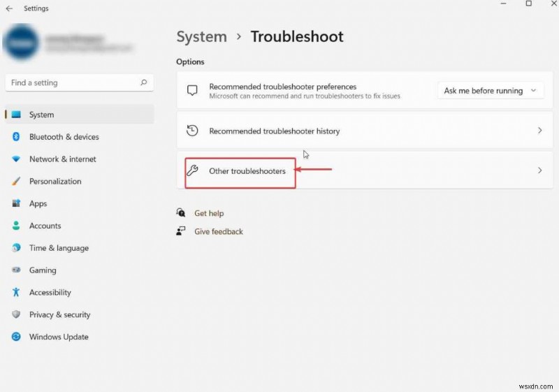
Task: Click Recommended troubleshooter preferences label
Action: (283, 87)
